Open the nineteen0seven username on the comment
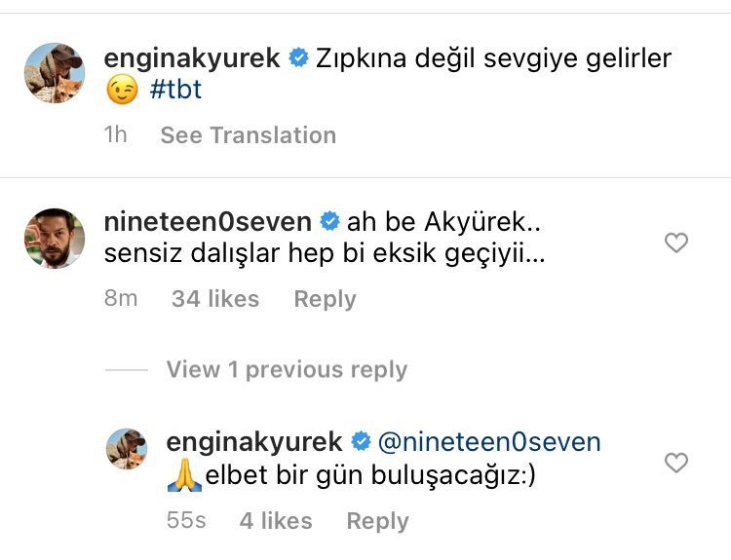 click(208, 222)
